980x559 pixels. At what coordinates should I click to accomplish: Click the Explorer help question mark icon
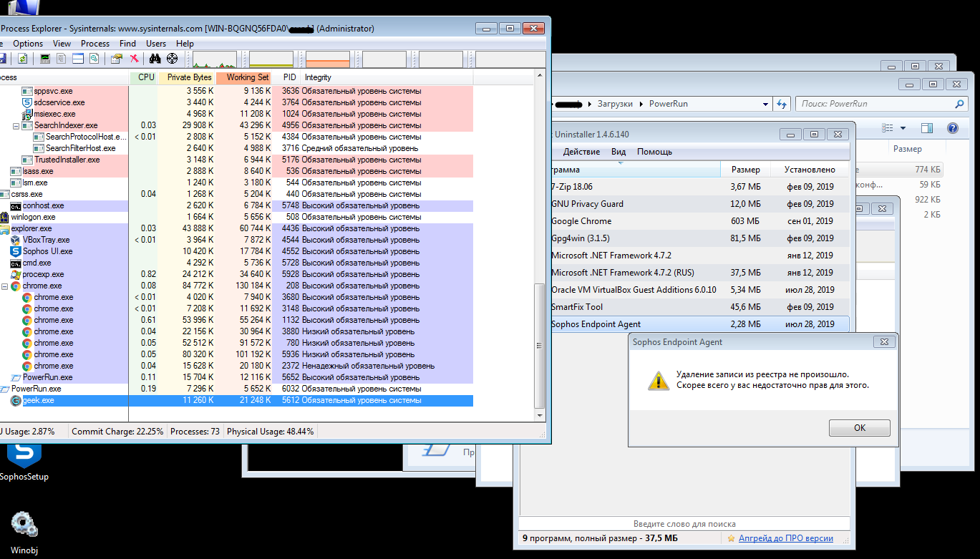click(952, 128)
